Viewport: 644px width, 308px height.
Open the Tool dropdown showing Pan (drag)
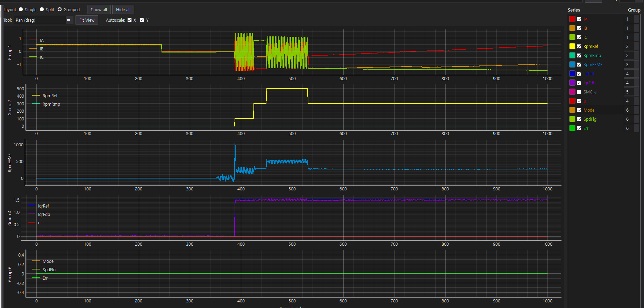(43, 20)
